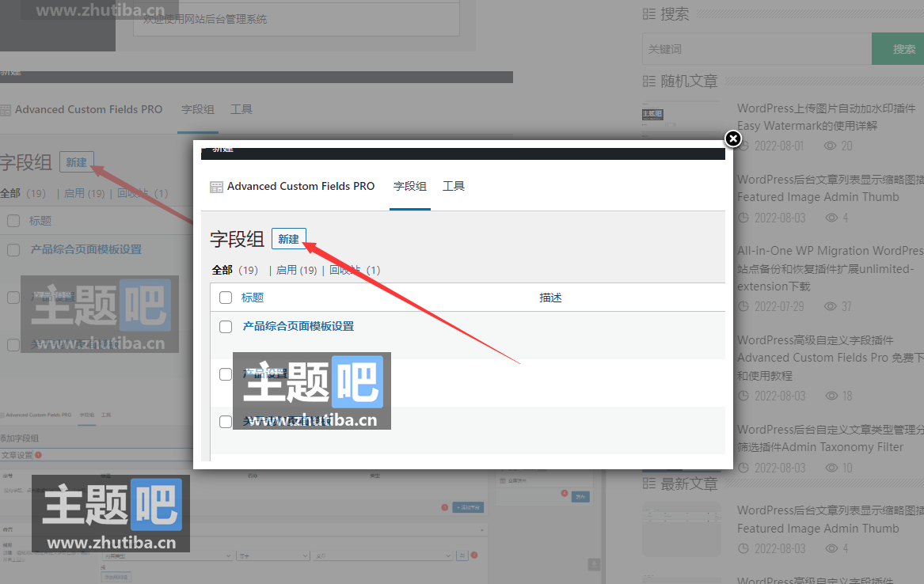Click the small 与 button beside rule dropdowns
The height and width of the screenshot is (584, 924).
coord(462,556)
